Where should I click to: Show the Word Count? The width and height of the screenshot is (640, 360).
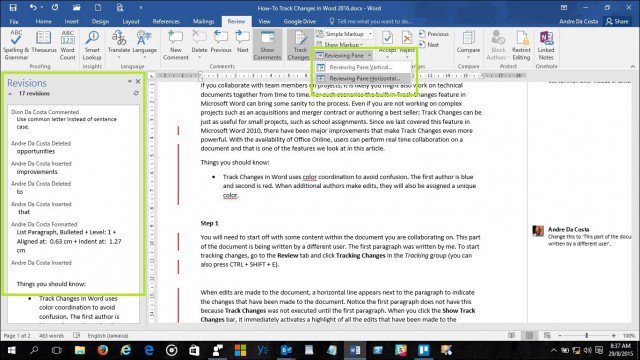(67, 45)
